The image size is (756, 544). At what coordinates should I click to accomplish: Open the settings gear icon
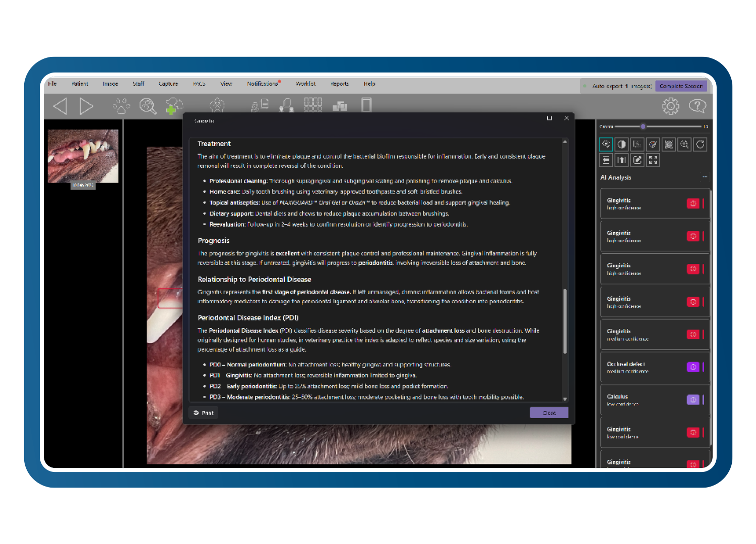pyautogui.click(x=670, y=106)
